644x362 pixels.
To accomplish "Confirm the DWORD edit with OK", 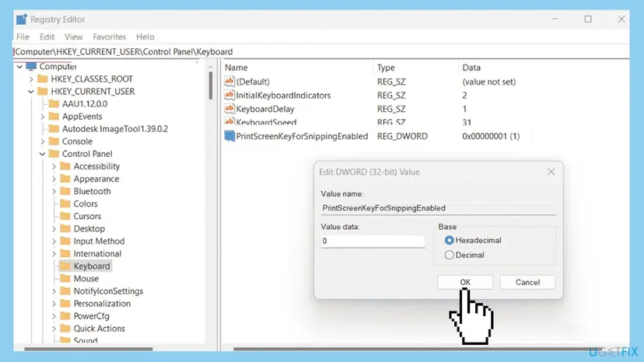I will coord(465,282).
